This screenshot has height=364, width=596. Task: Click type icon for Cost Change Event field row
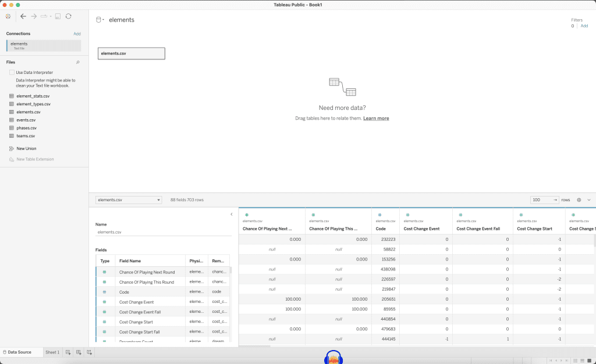point(104,302)
